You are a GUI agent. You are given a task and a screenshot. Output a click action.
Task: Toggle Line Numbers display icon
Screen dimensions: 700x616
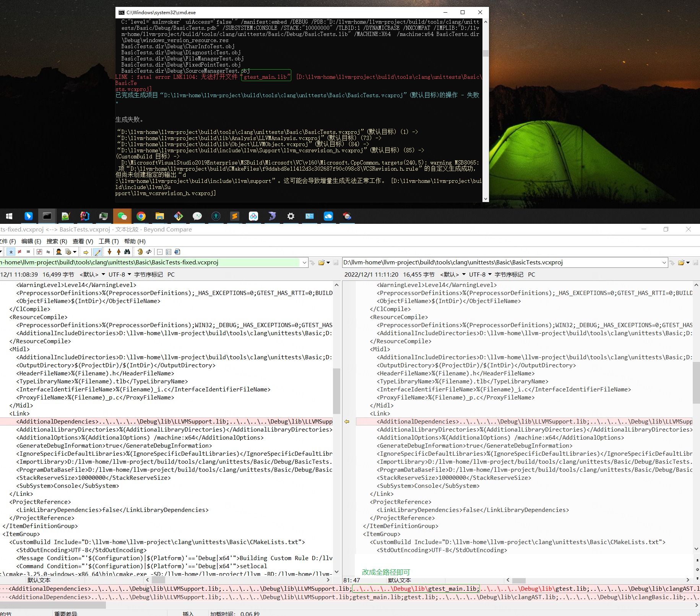[169, 252]
